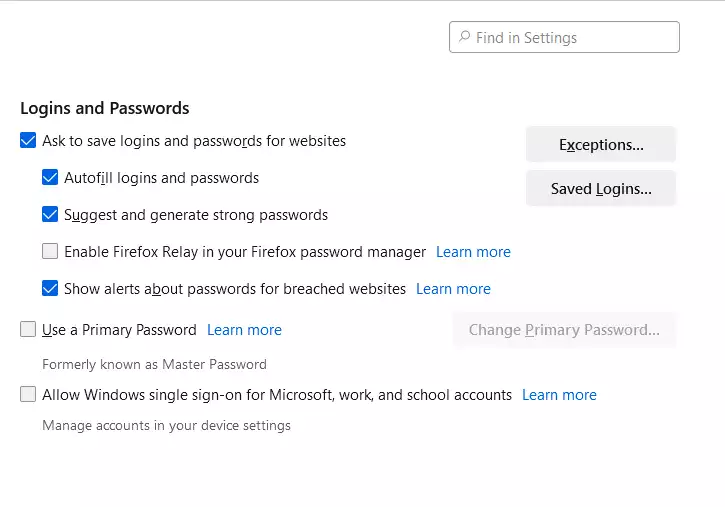Image resolution: width=725 pixels, height=507 pixels.
Task: Check Allow Windows single sign-on option
Action: (x=28, y=394)
